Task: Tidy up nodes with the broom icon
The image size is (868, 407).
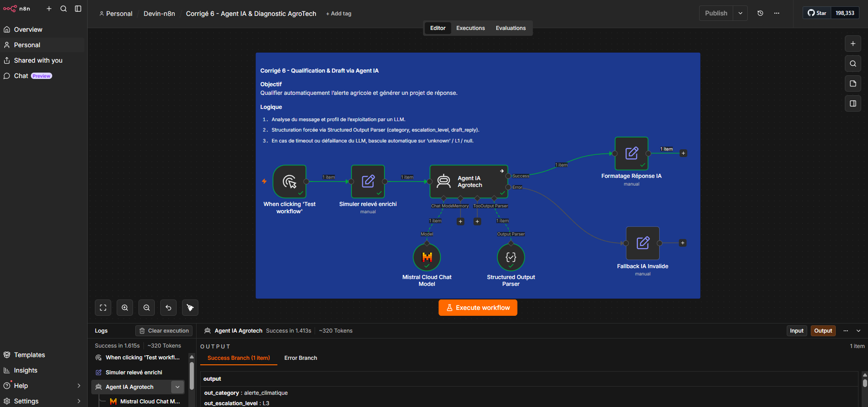Action: click(x=190, y=308)
